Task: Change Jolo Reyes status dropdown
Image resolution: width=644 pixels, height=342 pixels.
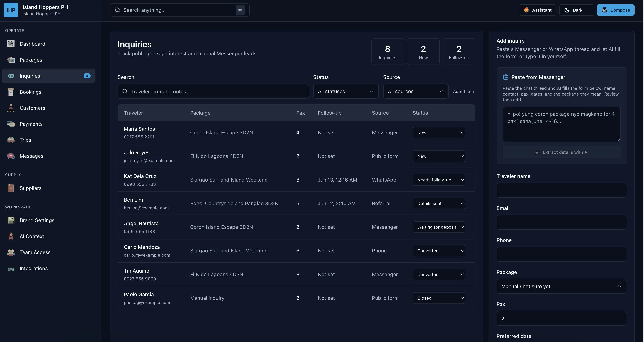Action: (x=439, y=156)
